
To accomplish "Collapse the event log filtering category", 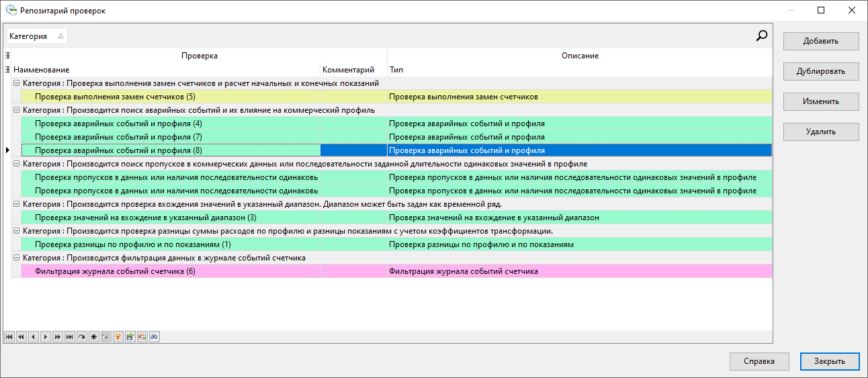I will 17,258.
